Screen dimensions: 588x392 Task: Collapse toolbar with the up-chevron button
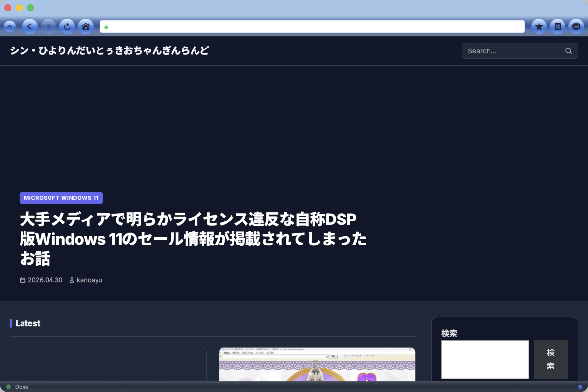10,26
